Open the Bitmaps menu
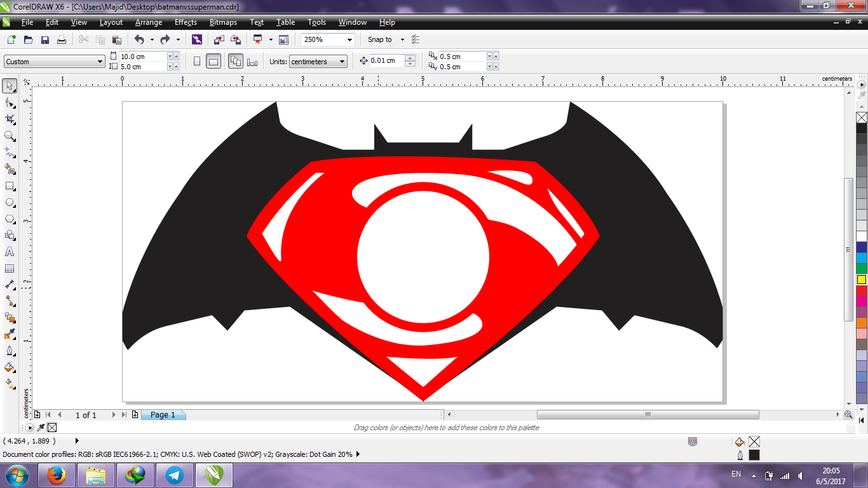 (223, 22)
